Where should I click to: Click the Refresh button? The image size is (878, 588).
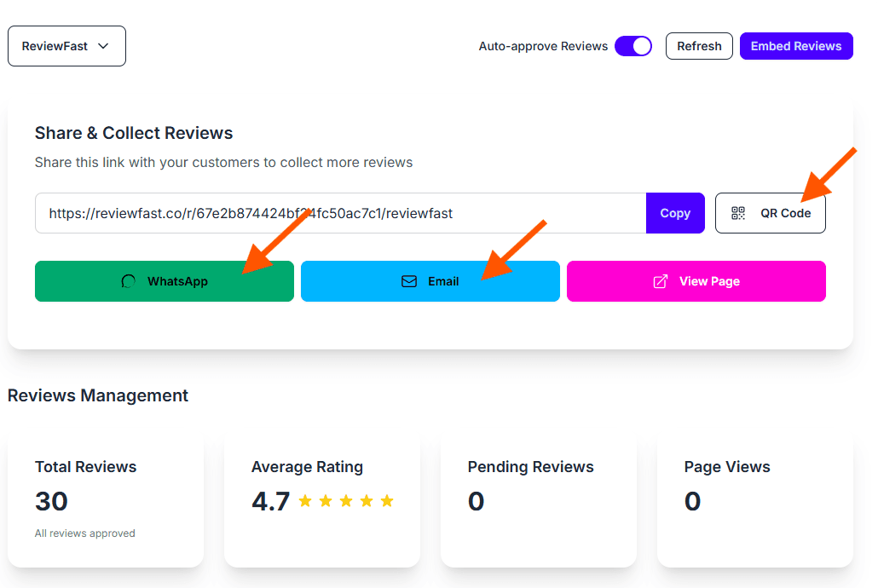pos(699,46)
